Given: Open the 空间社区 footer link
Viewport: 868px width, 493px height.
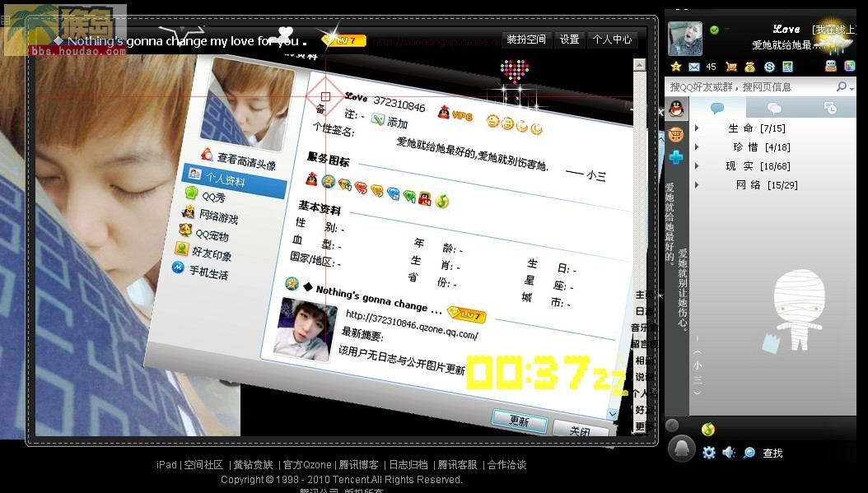Looking at the screenshot, I should tap(203, 465).
